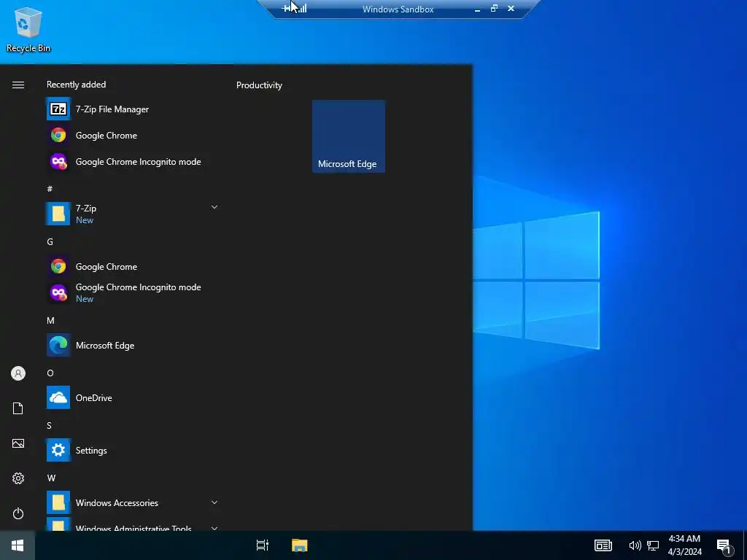Expand the 7-Zip folder chevron
747x560 pixels.
click(214, 207)
